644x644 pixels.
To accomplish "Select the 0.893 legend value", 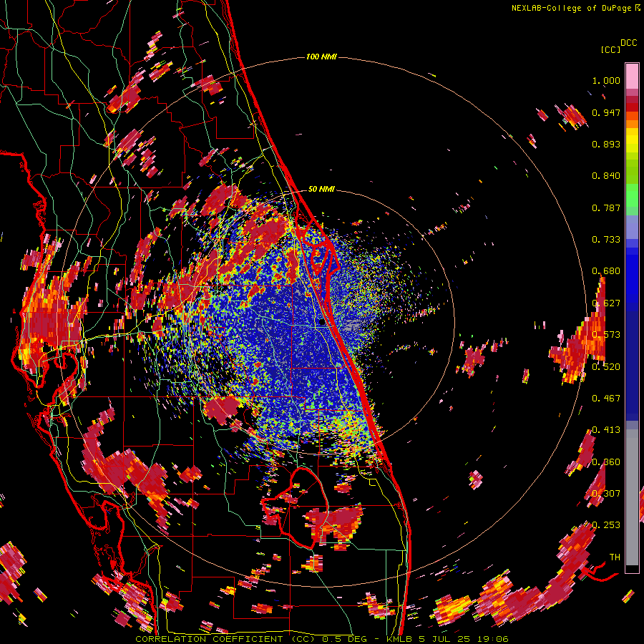I will point(606,144).
